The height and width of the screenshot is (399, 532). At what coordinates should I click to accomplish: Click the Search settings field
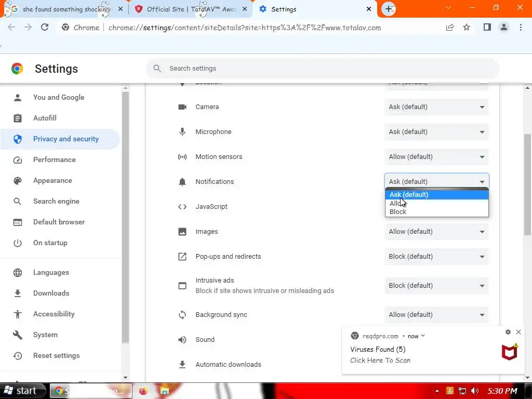pos(322,69)
